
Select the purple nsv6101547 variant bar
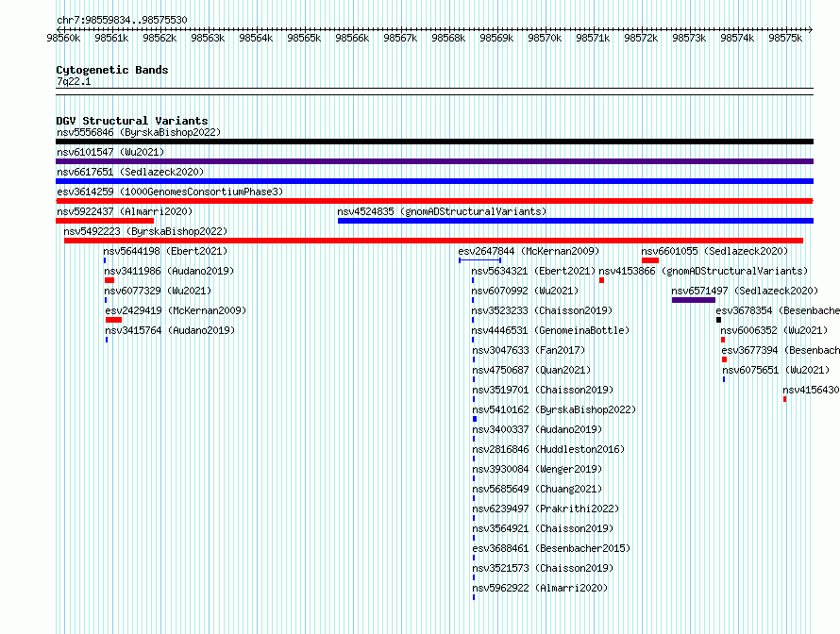[434, 161]
